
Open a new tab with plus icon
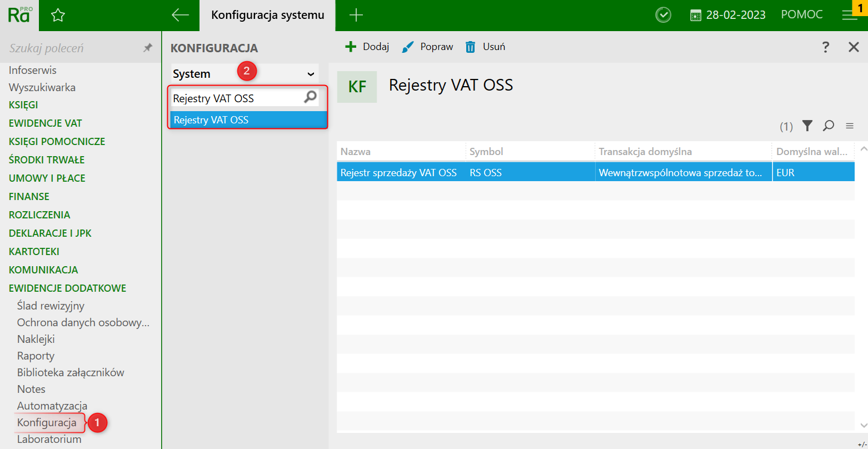pos(356,16)
